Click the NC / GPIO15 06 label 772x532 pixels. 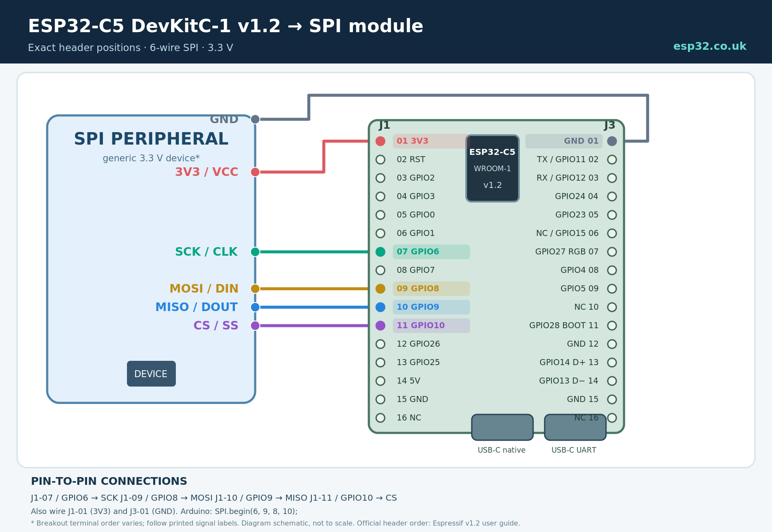pyautogui.click(x=567, y=233)
